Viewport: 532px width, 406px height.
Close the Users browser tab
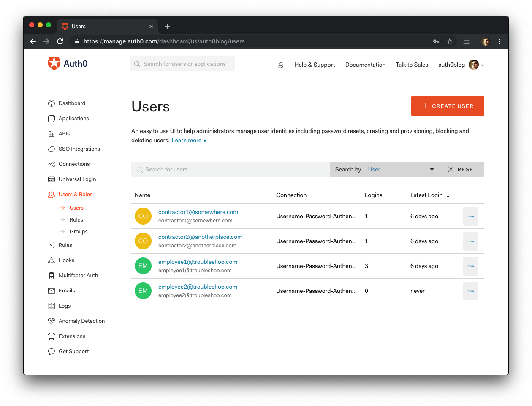click(151, 27)
